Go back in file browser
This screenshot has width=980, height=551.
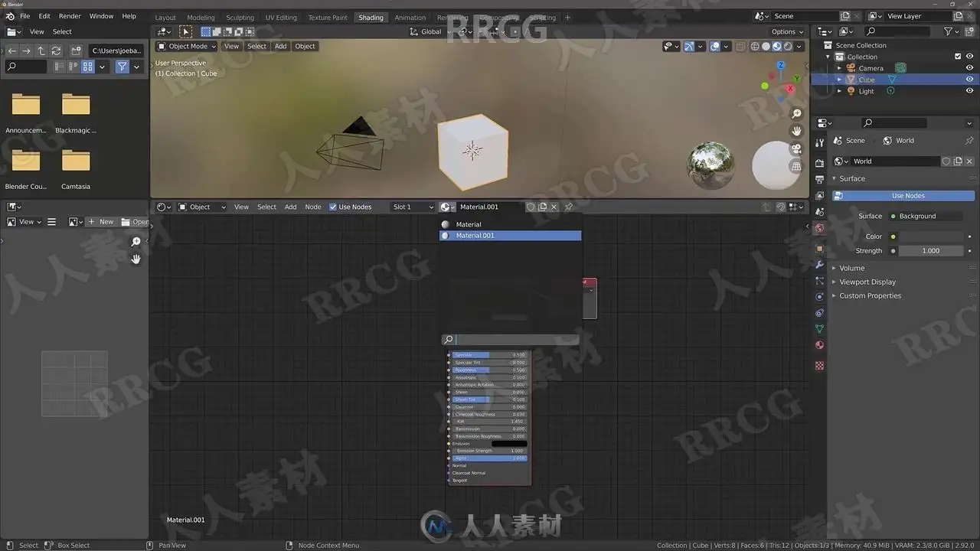coord(12,51)
